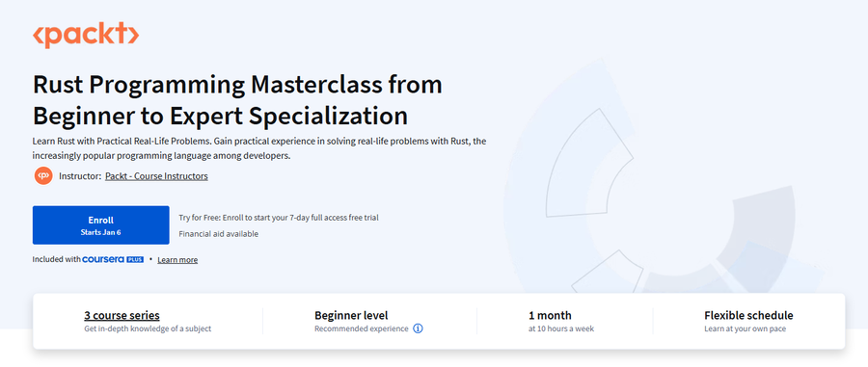
Task: Click the Rust Programming Masterclass title
Action: coord(237,100)
